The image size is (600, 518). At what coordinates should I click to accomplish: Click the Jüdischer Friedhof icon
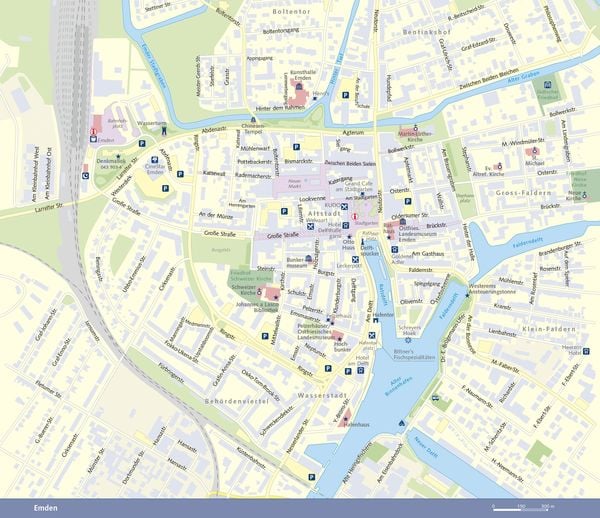548,85
